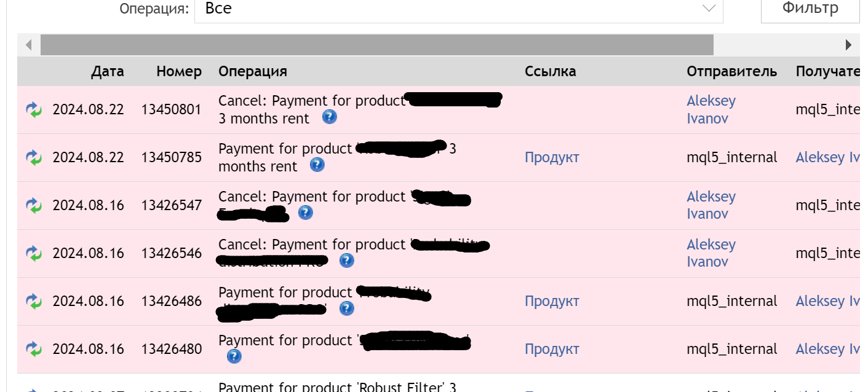Screen dimensions: 868x392
Task: Open Aleksey Ivanov sender link in row 13450801
Action: click(711, 109)
